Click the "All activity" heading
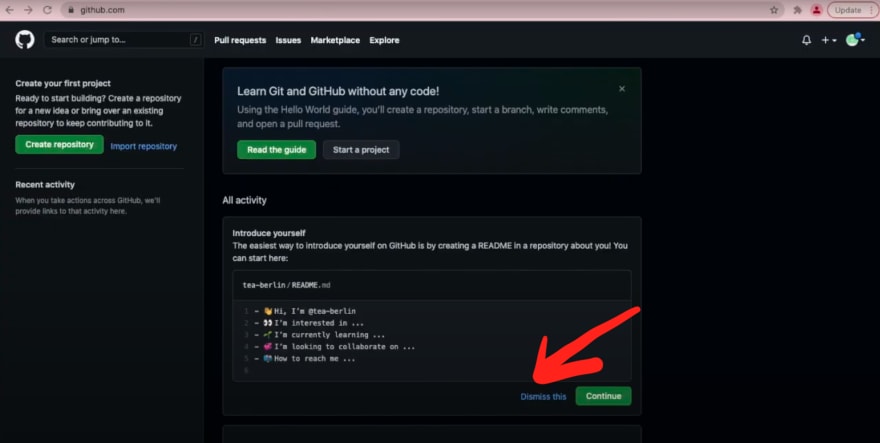Viewport: 880px width, 443px height. (x=244, y=200)
